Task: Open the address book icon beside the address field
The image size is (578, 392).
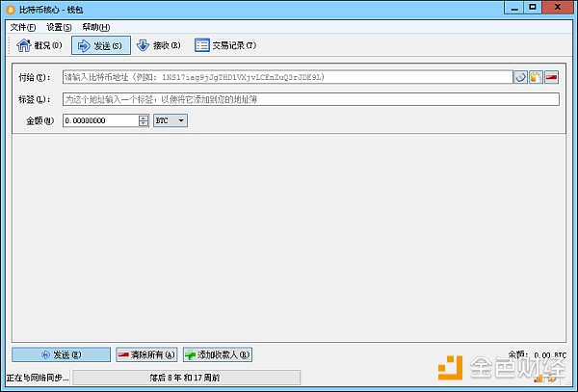Action: coord(520,77)
